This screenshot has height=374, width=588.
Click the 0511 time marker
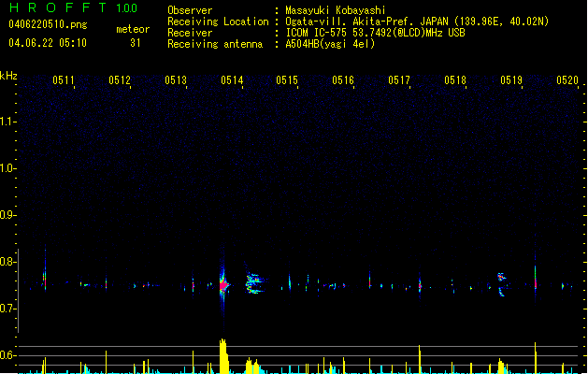[x=63, y=80]
